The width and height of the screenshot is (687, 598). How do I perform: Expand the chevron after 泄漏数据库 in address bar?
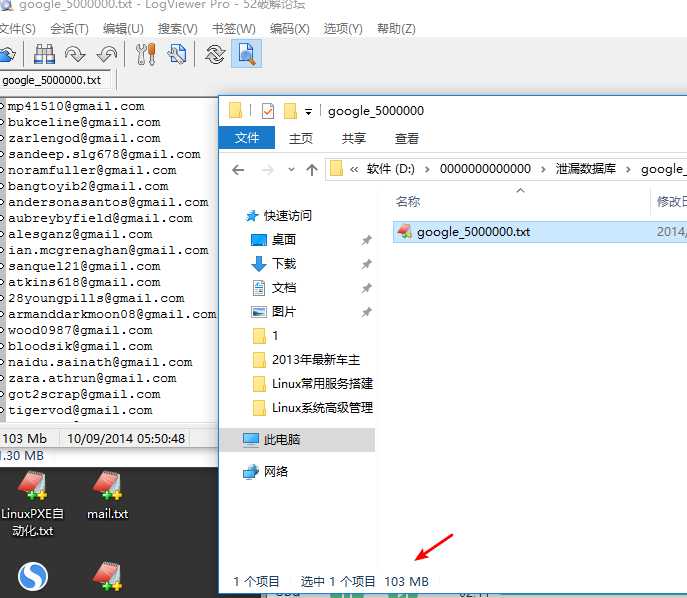pyautogui.click(x=628, y=170)
